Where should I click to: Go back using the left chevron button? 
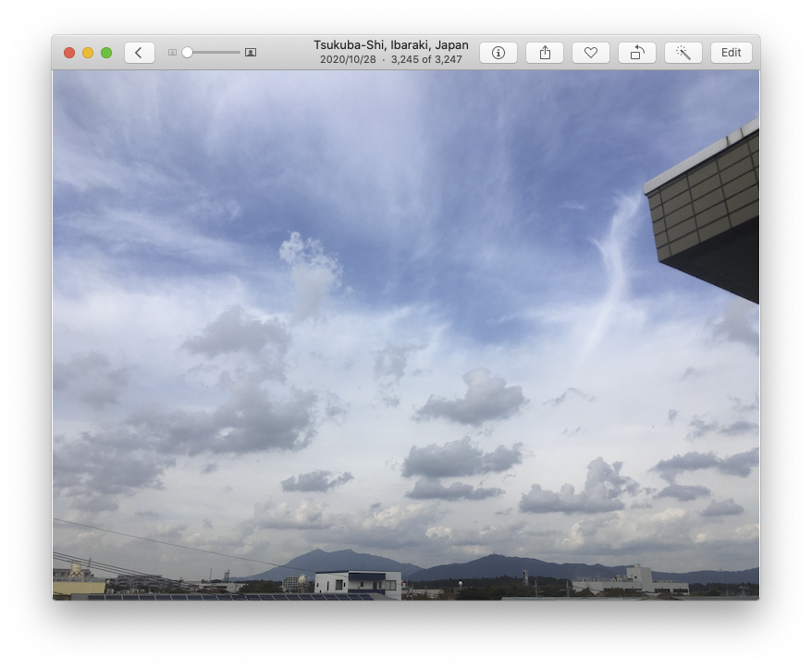[x=139, y=53]
